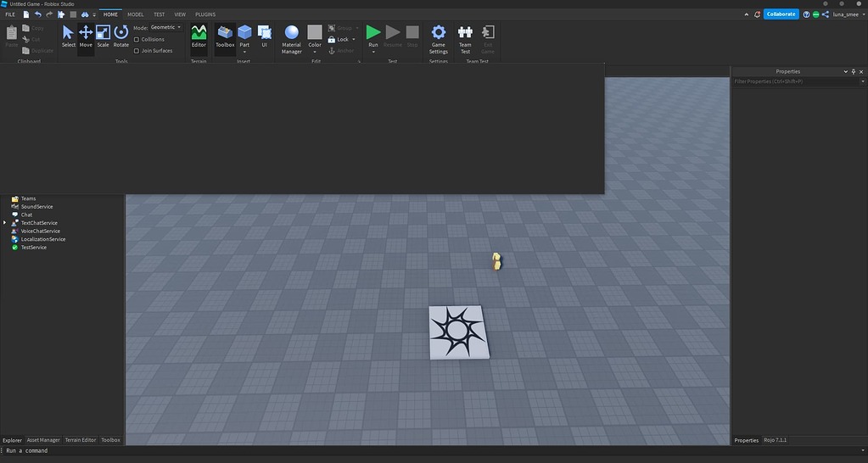The height and width of the screenshot is (463, 868).
Task: Select the Move tool
Action: click(86, 36)
